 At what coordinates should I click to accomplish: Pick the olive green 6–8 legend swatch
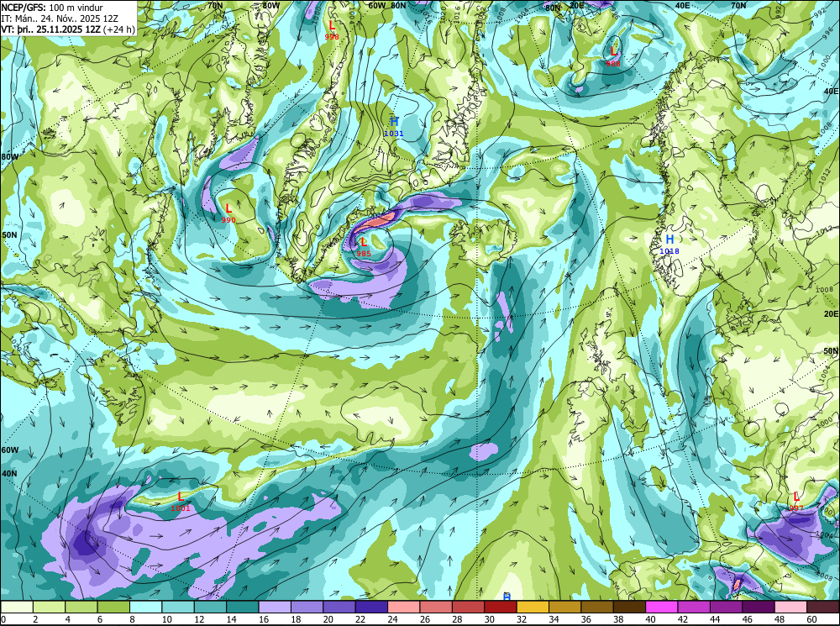pos(113,607)
